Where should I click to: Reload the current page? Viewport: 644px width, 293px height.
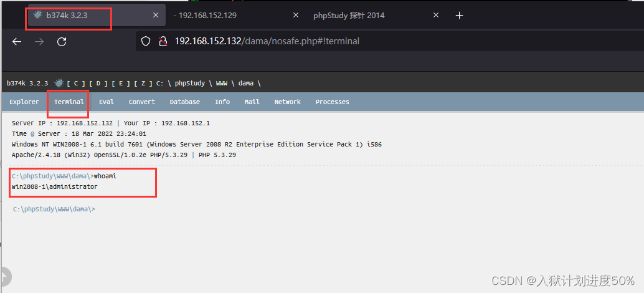click(62, 42)
